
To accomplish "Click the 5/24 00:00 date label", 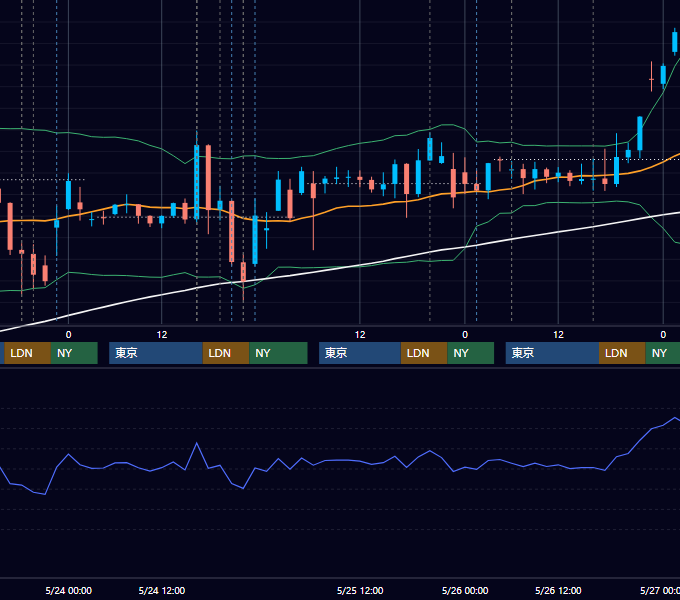I will (x=69, y=590).
